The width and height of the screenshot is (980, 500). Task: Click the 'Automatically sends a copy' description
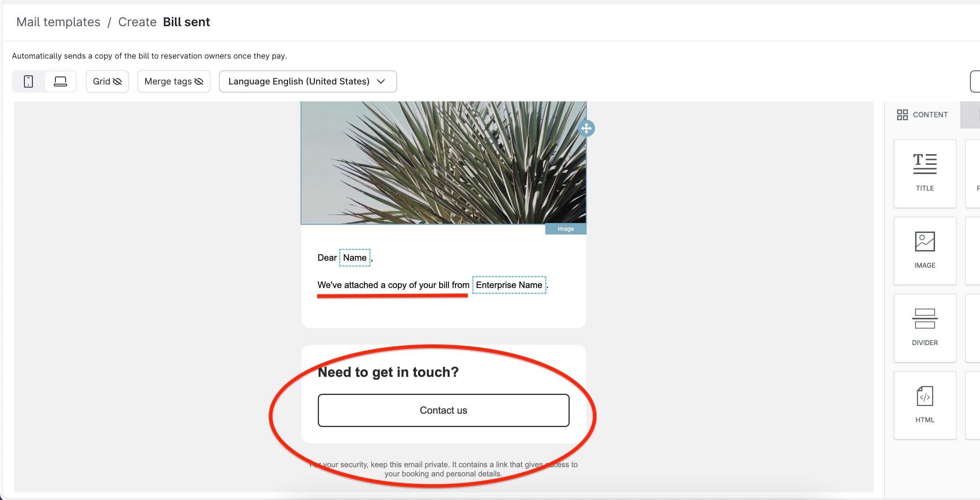pyautogui.click(x=150, y=56)
